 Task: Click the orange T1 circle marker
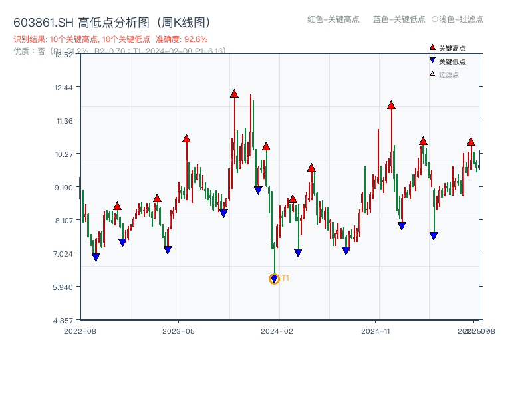(274, 279)
